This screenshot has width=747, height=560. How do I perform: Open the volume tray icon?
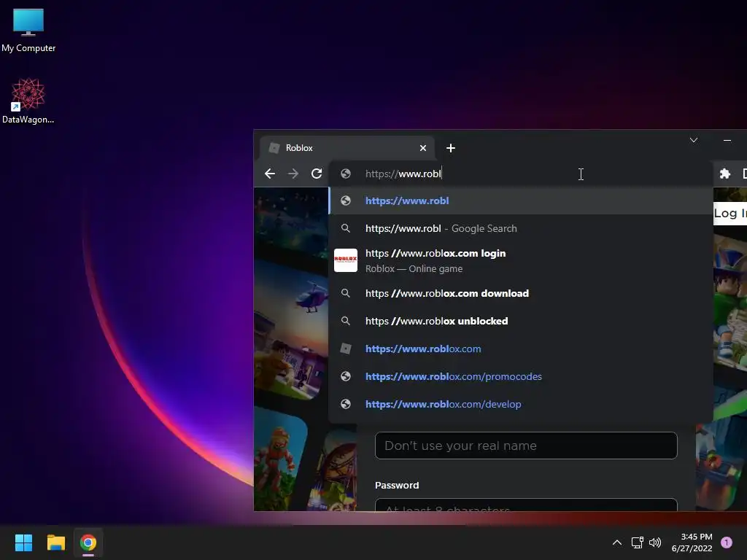(655, 542)
